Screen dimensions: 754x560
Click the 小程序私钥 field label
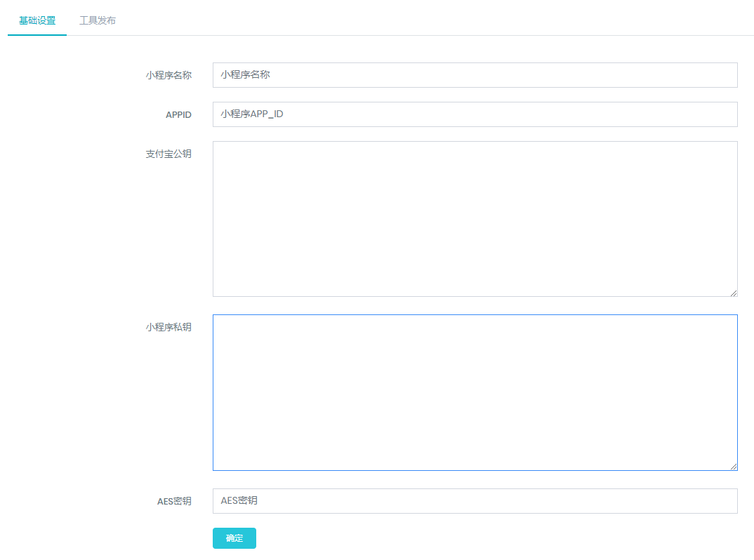click(168, 327)
